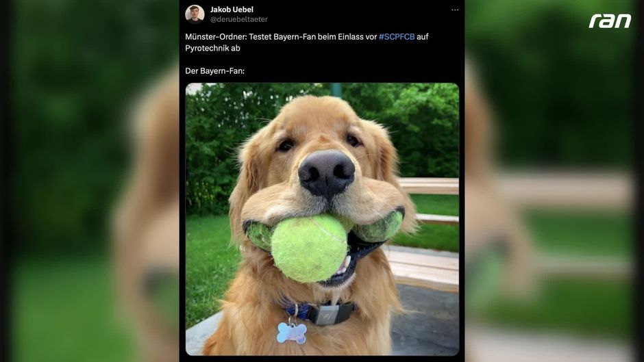Image resolution: width=644 pixels, height=362 pixels.
Task: Open the #SCPFCB hashtag link
Action: 397,36
